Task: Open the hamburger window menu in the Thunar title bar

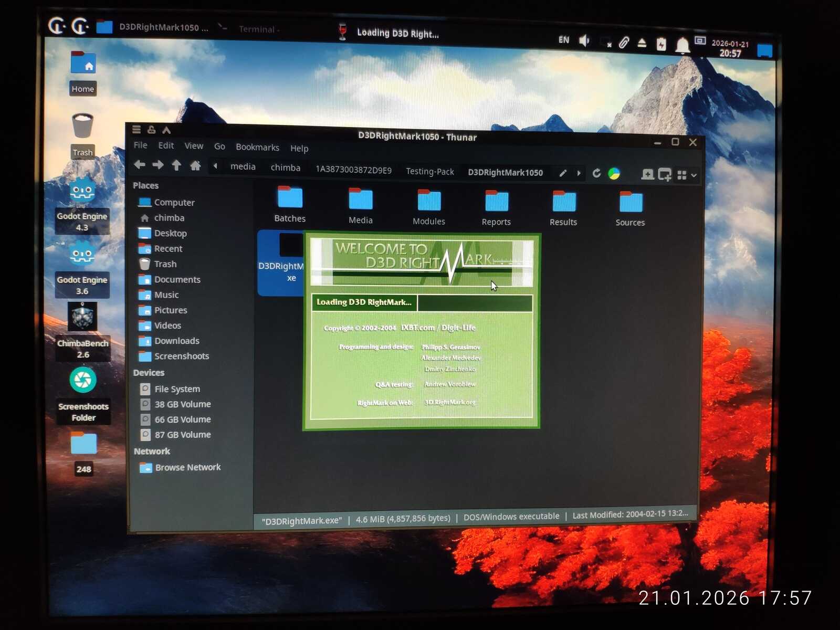Action: coord(136,129)
